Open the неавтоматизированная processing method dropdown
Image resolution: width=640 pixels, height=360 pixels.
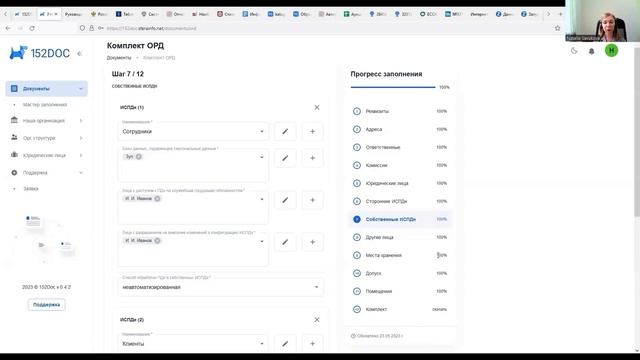point(220,287)
